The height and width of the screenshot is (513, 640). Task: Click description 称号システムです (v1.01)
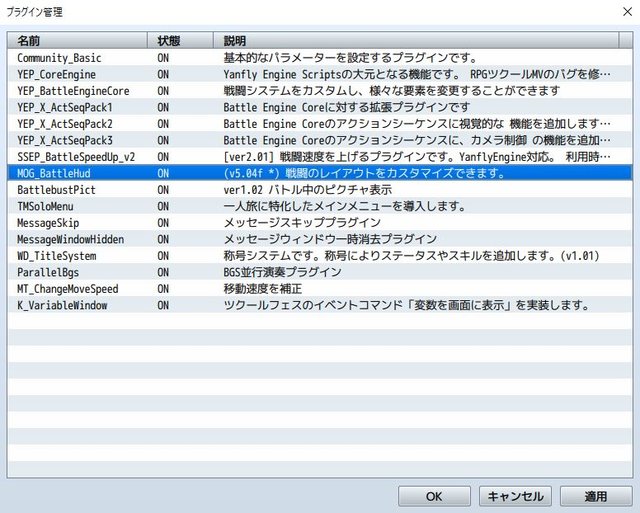411,256
